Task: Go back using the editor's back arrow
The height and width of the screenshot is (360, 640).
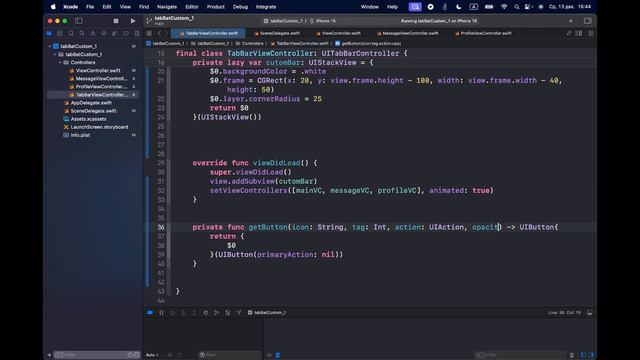Action: coord(159,33)
